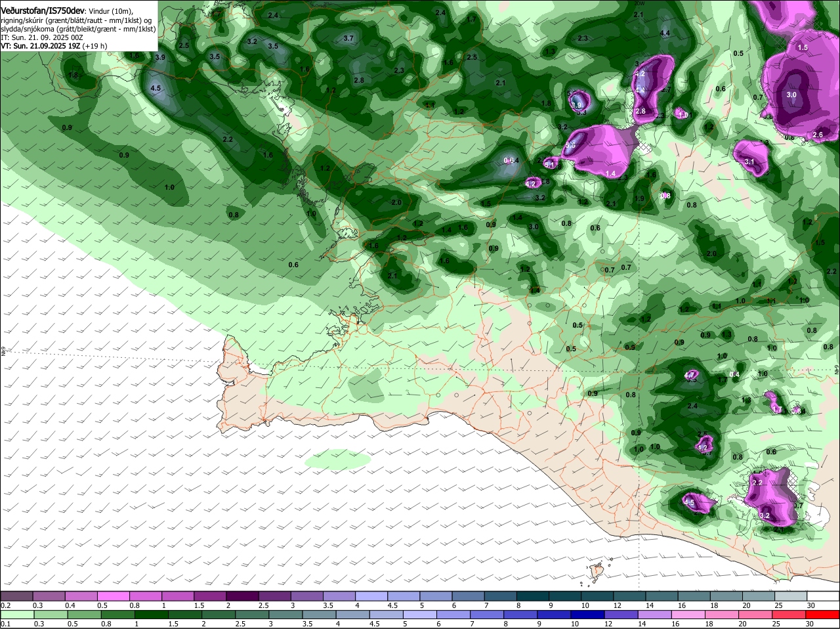Click lower legend swatch above the 2 label
The width and height of the screenshot is (840, 629).
[219, 614]
